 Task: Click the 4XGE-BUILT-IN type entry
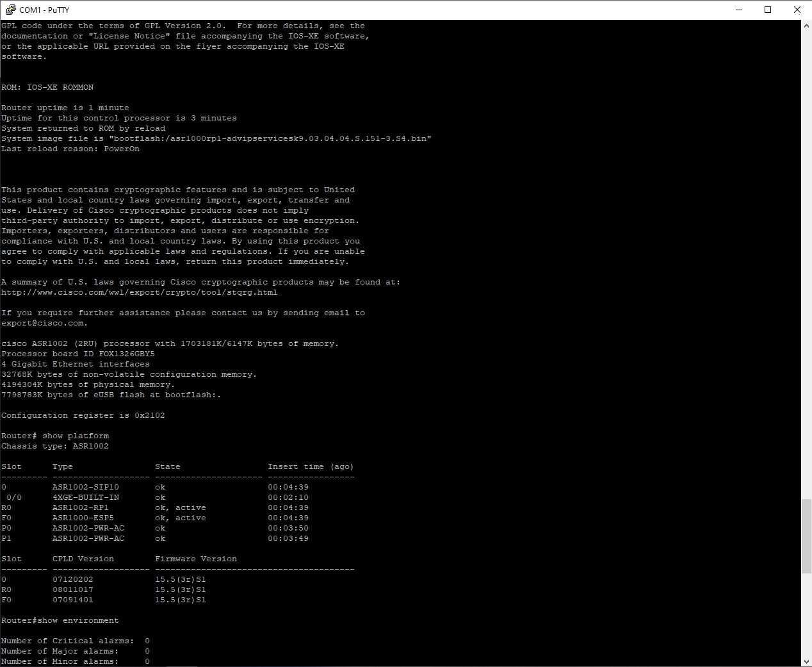coord(86,497)
